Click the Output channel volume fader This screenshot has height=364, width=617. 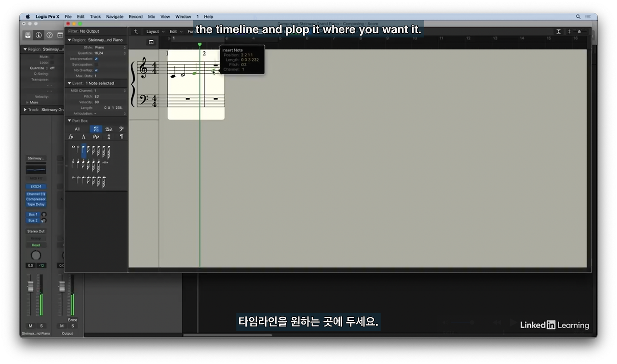[x=62, y=286]
